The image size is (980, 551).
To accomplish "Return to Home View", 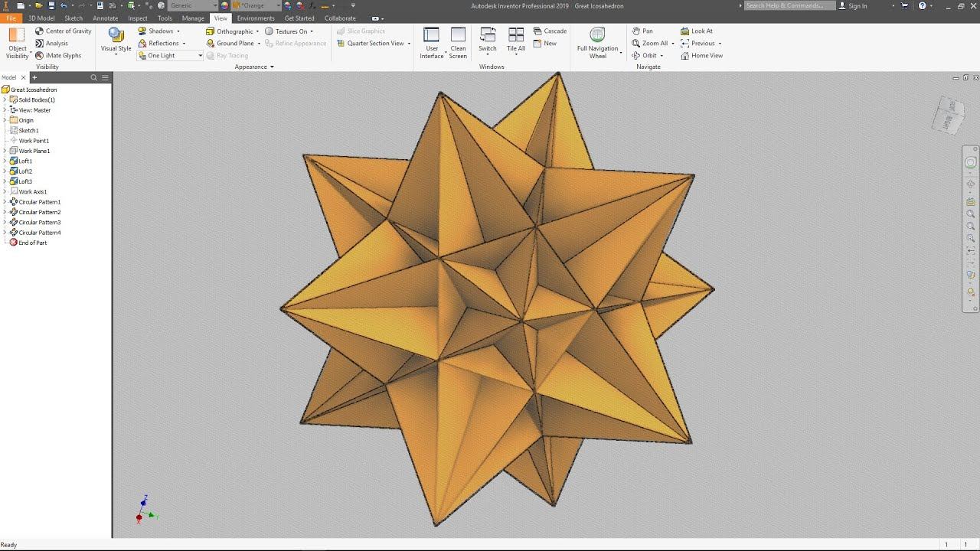I will click(701, 56).
